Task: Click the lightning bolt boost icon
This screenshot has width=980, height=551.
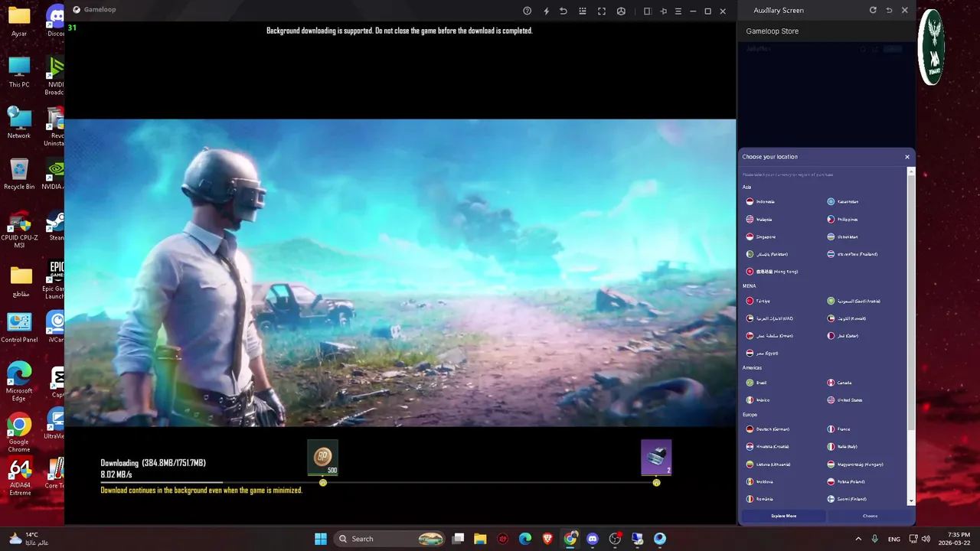Action: coord(546,11)
